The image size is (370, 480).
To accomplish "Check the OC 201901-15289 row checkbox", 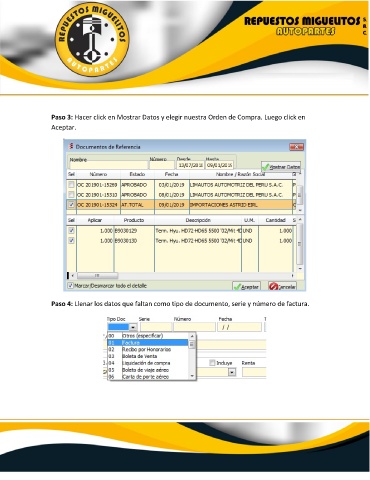I will [71, 184].
